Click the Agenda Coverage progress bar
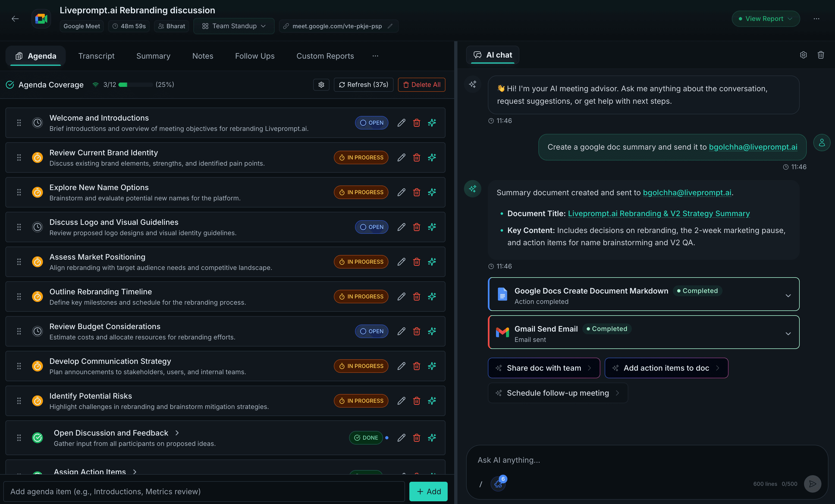 (x=135, y=85)
